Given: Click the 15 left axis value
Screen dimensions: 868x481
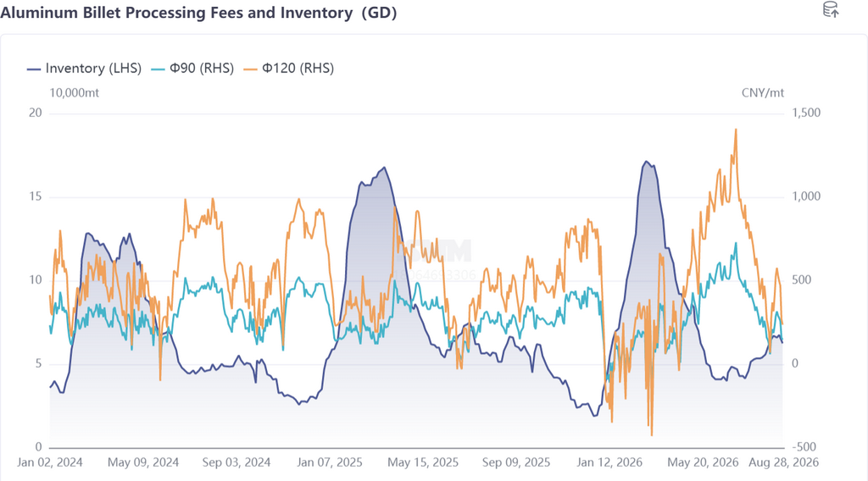Looking at the screenshot, I should [x=36, y=196].
